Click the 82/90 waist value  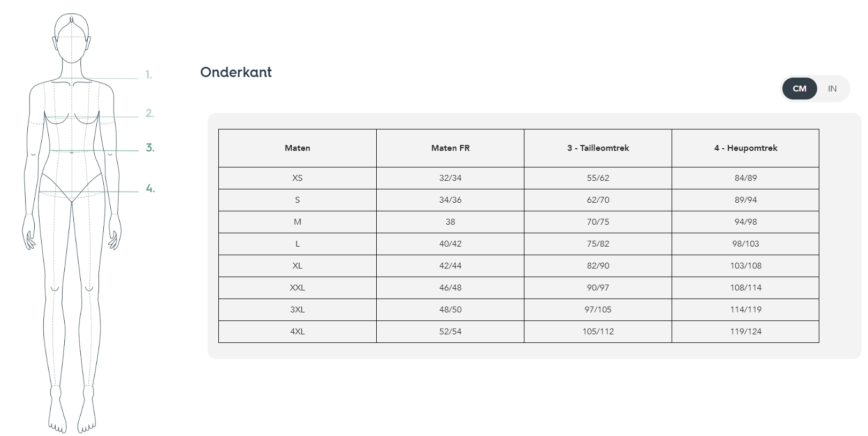[598, 266]
